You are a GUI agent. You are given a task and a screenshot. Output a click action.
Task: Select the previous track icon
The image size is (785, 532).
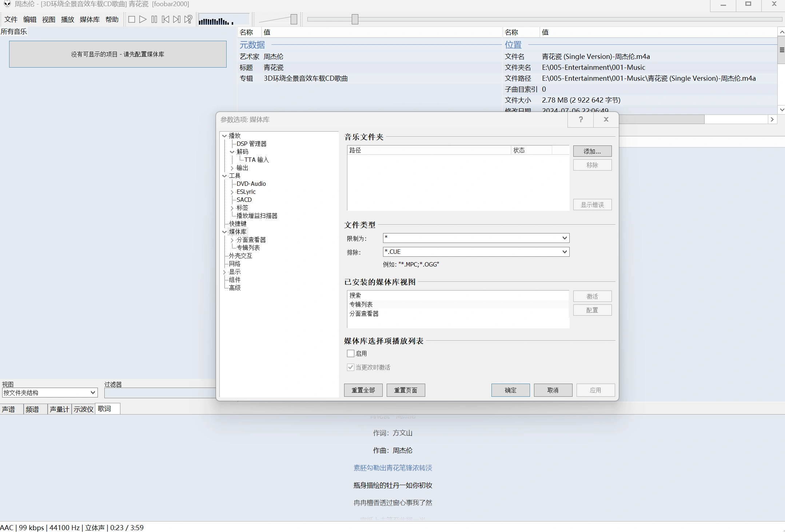(166, 19)
